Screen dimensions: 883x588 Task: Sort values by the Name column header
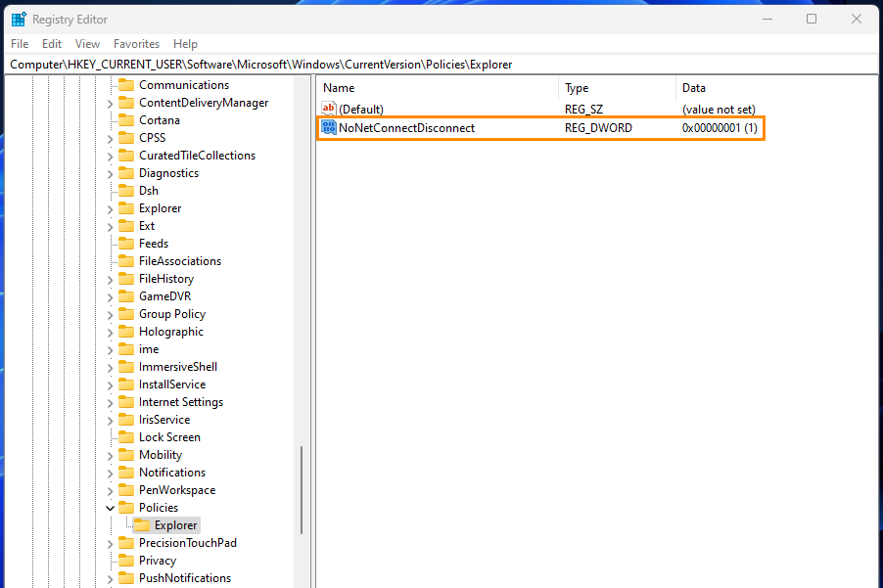tap(439, 88)
